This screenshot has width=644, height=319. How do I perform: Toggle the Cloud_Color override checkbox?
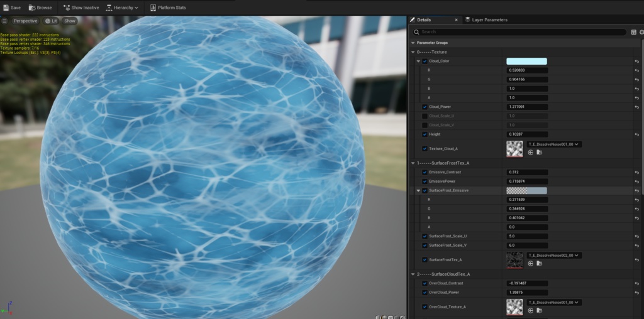(x=425, y=61)
